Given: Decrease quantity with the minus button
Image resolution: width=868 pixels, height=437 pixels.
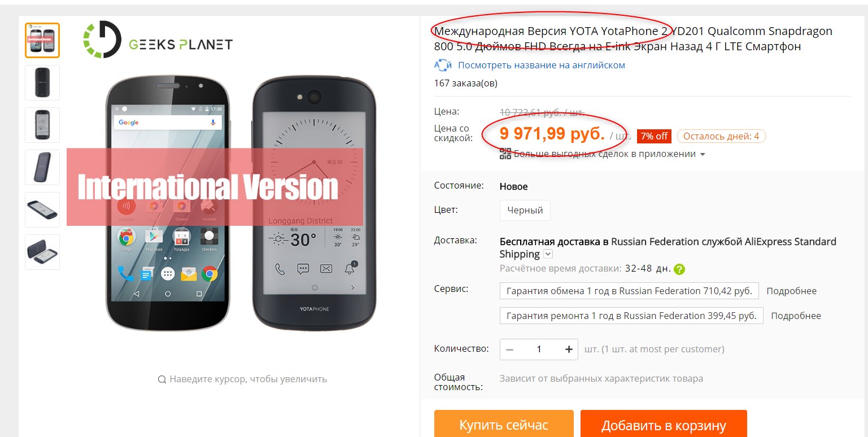Looking at the screenshot, I should tap(510, 349).
